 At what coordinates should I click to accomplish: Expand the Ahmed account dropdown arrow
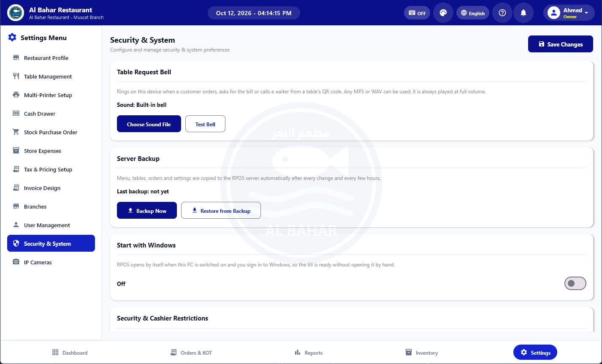point(586,13)
